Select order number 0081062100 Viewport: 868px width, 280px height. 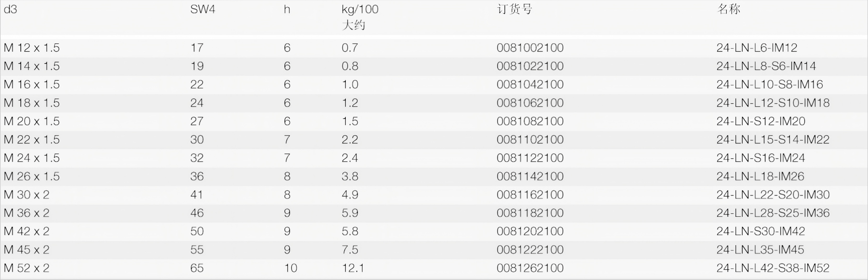tap(530, 103)
